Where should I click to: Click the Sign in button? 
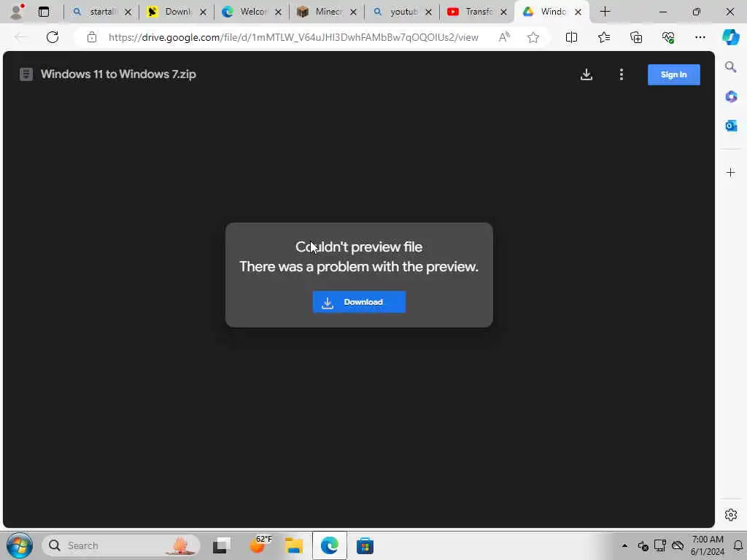click(x=673, y=74)
